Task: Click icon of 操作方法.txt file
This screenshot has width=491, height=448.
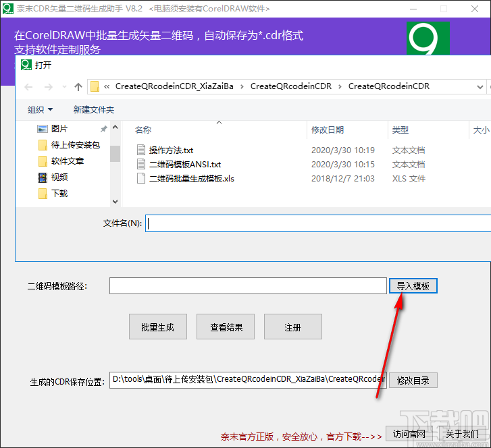Action: (x=141, y=150)
